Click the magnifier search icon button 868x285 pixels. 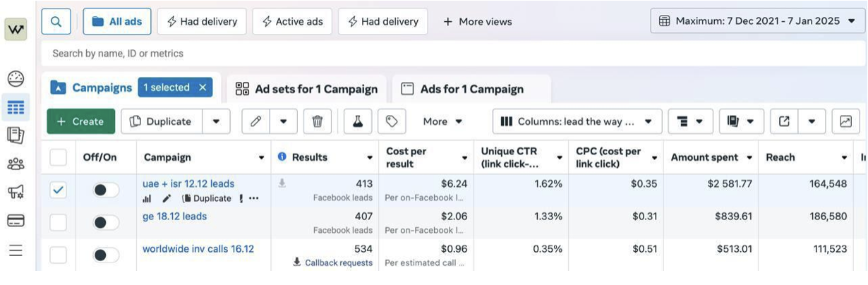(x=56, y=22)
